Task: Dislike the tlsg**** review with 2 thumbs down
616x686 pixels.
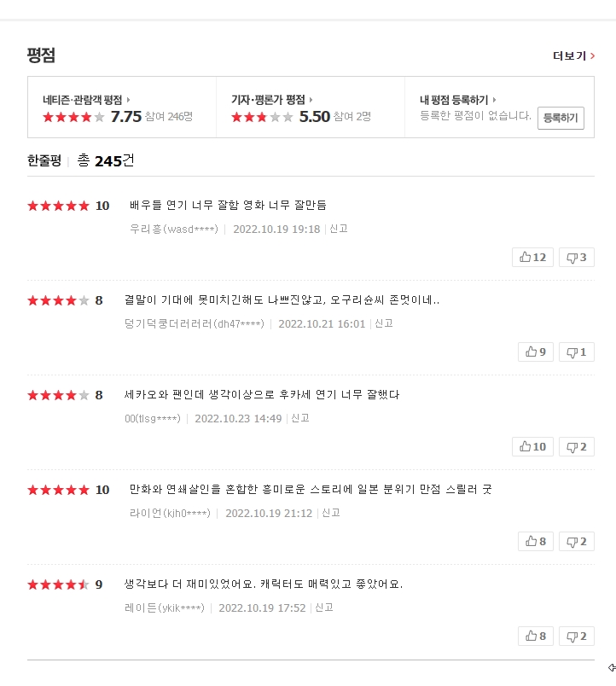Action: 576,447
